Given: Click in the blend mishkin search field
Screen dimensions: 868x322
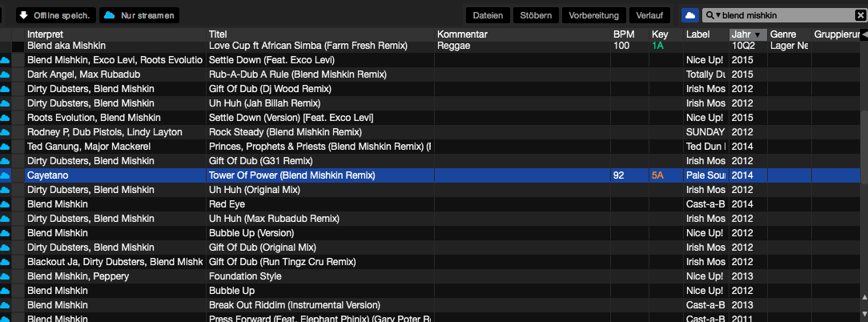Looking at the screenshot, I should (x=781, y=15).
